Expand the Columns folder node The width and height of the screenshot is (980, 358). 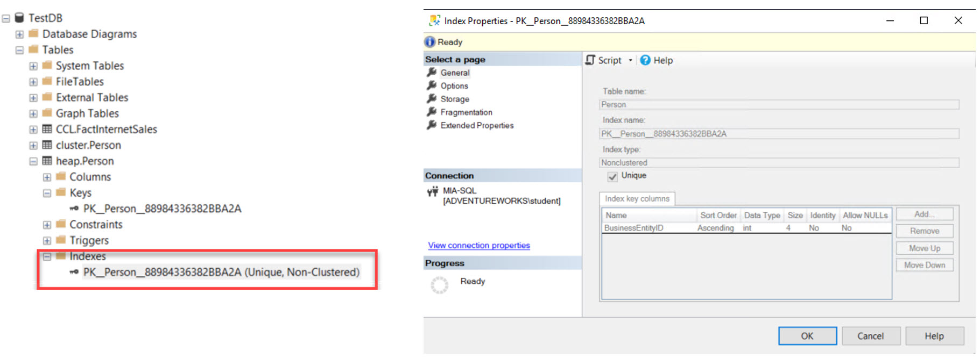tap(47, 177)
